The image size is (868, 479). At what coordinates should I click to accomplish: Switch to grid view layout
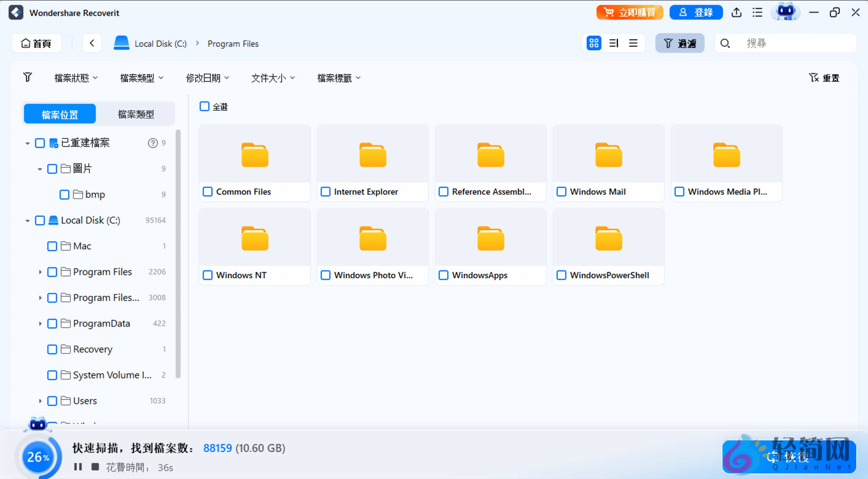593,43
